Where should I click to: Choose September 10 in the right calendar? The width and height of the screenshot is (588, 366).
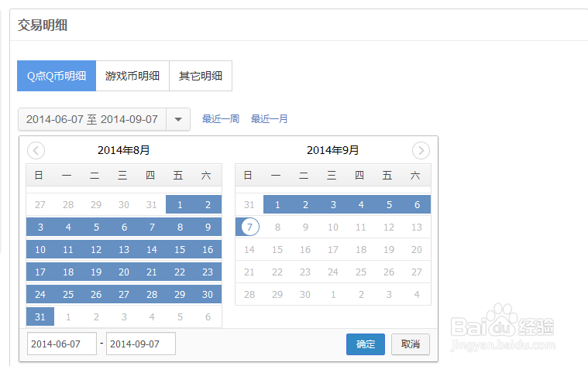[333, 227]
